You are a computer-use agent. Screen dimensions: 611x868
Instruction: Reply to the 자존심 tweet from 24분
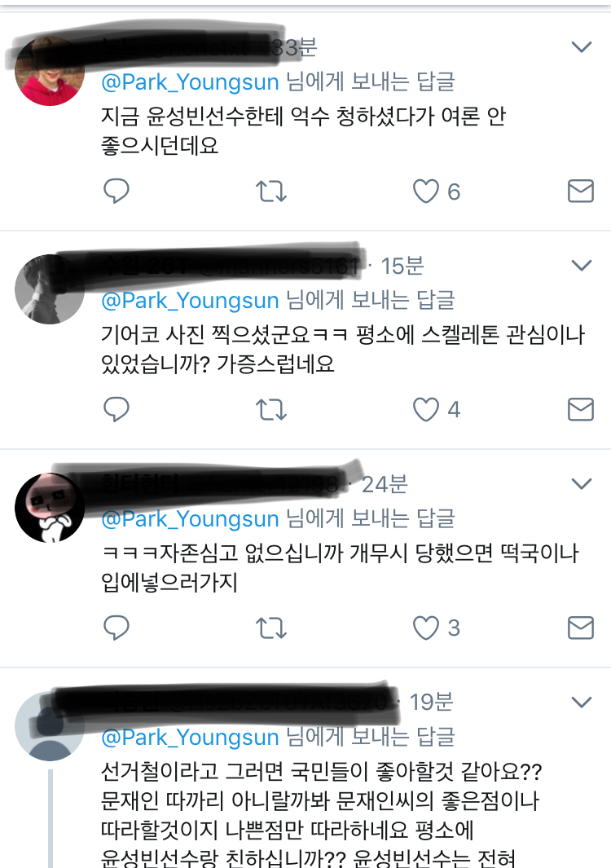click(x=116, y=628)
